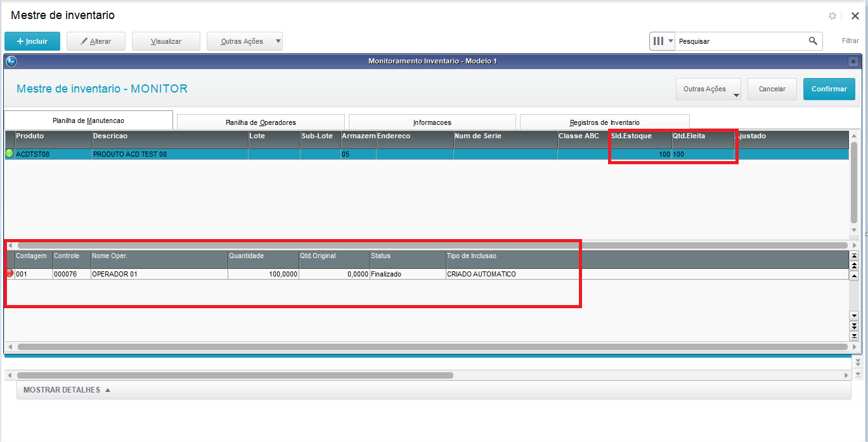The image size is (868, 442).
Task: Switch to Planilha de Operadores tab
Action: 261,122
